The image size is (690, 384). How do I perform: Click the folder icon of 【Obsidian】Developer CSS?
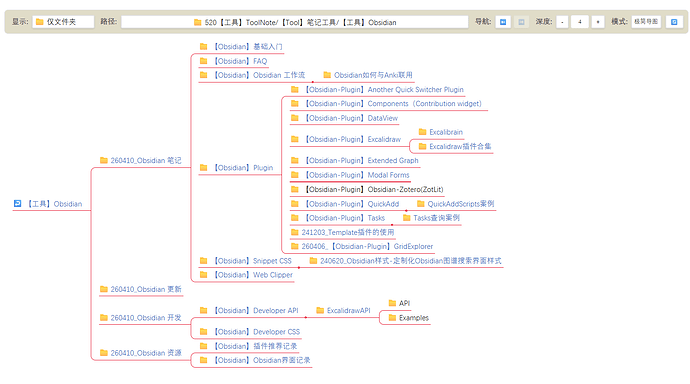point(203,331)
